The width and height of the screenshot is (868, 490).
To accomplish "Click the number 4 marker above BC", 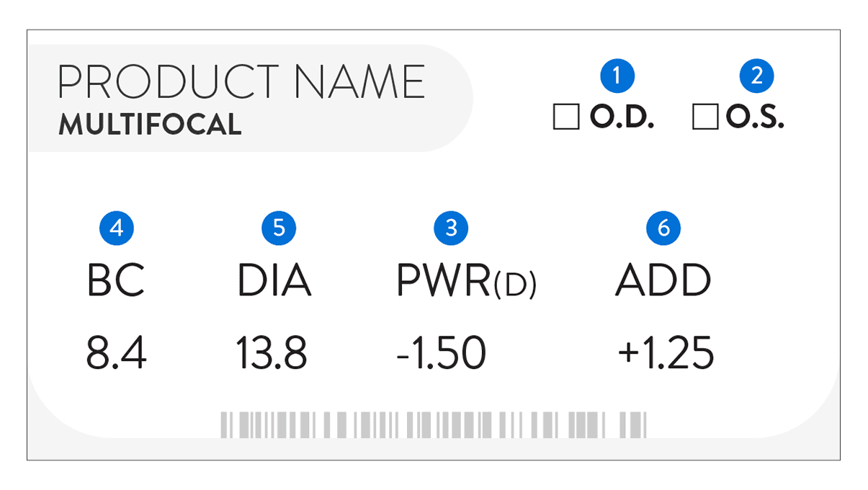I will 117,228.
